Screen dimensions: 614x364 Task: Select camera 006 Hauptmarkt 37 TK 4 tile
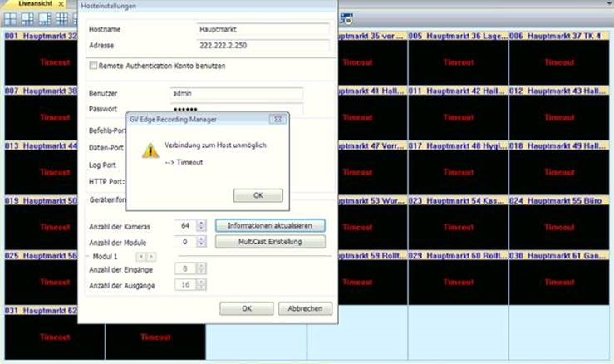coord(559,59)
